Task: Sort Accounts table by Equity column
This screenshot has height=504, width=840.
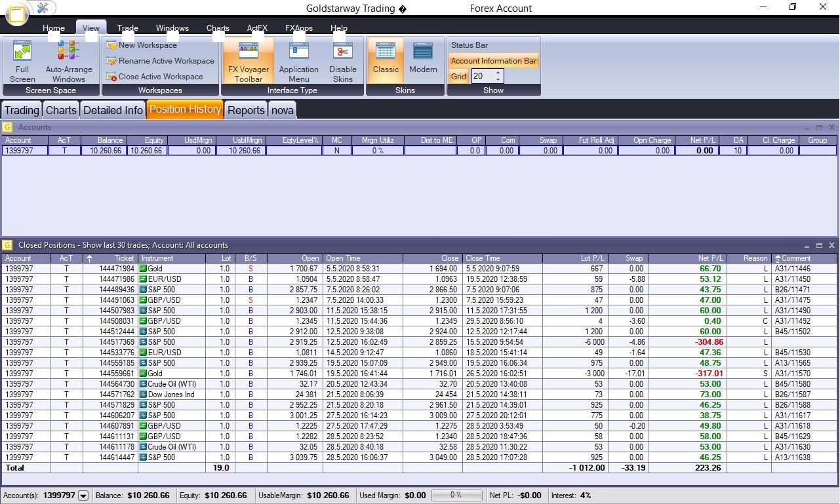Action: pos(147,140)
